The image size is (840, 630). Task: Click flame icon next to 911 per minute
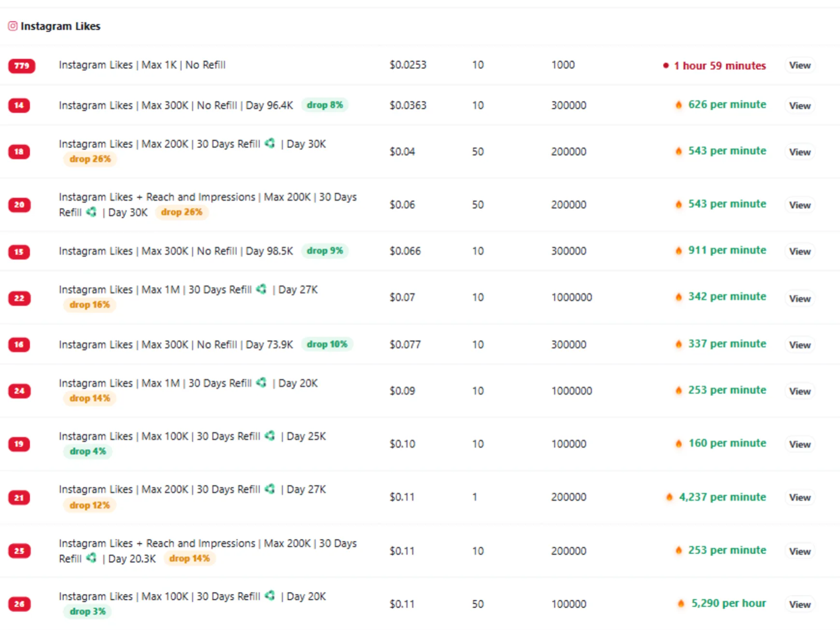(679, 251)
